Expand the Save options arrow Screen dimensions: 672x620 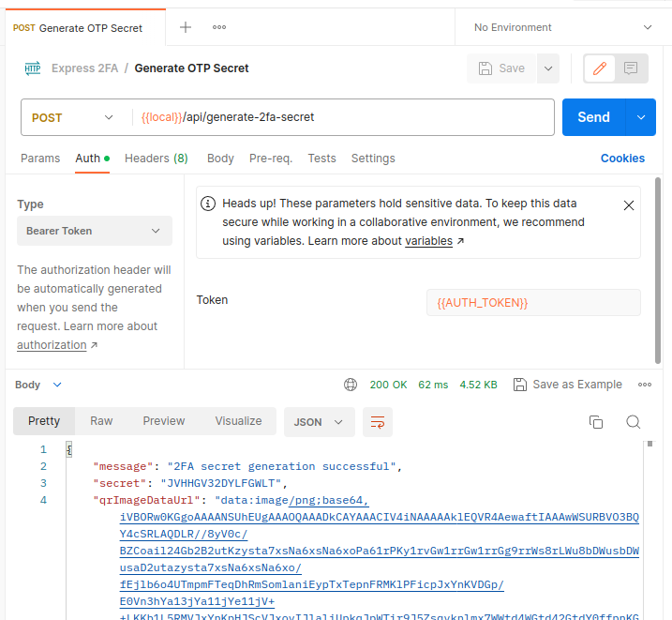pyautogui.click(x=548, y=68)
